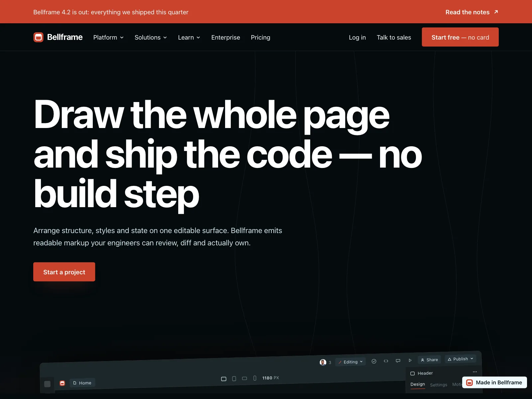Expand the Solutions menu
The height and width of the screenshot is (399, 532).
(x=151, y=38)
